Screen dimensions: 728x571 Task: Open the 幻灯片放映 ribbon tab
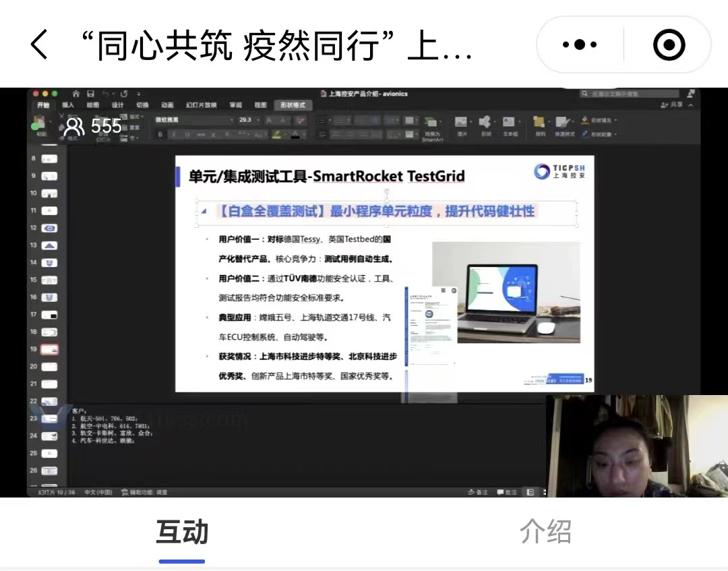pos(202,105)
